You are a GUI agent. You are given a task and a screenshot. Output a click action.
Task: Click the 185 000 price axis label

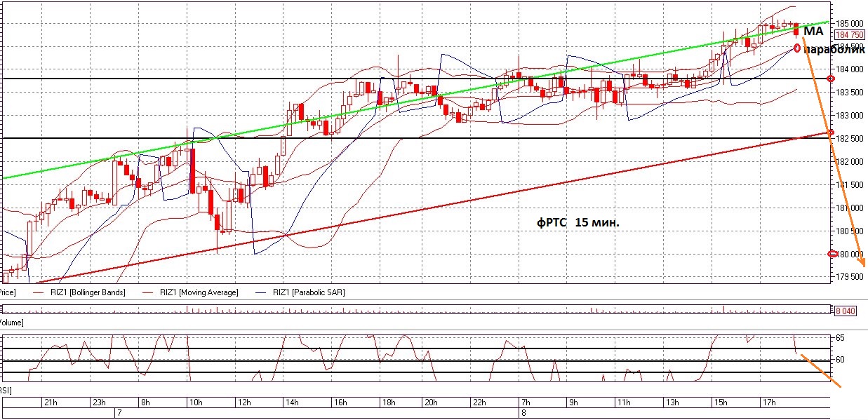coord(850,23)
